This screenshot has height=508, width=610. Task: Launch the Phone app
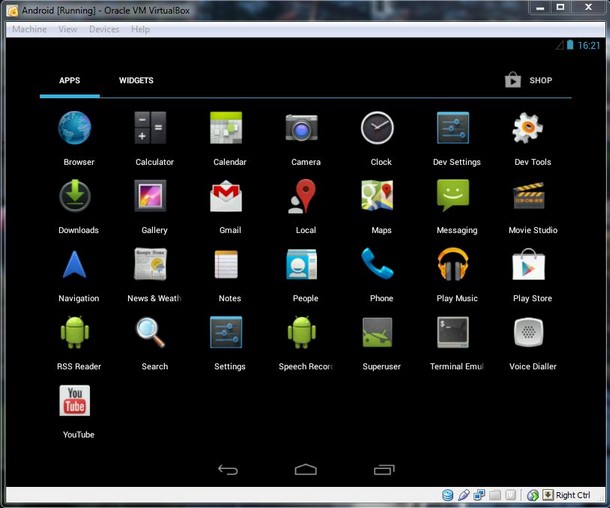377,264
